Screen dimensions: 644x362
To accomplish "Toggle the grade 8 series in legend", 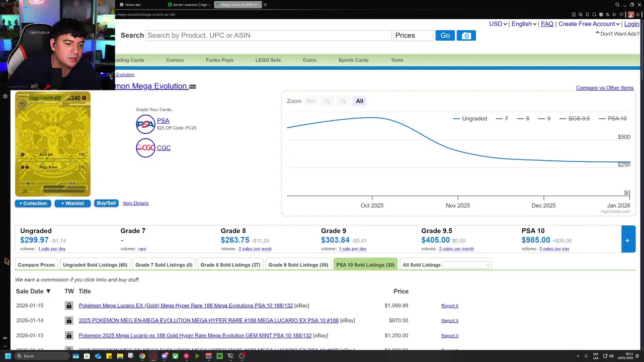I will point(523,119).
